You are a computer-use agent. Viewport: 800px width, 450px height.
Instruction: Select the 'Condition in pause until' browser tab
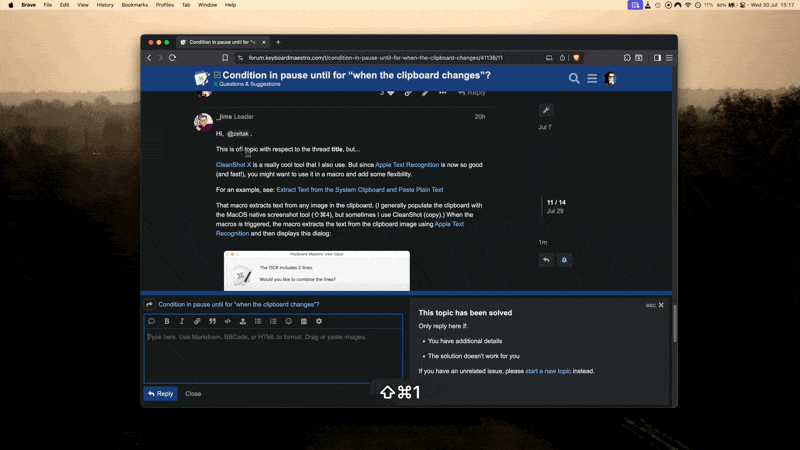(222, 42)
